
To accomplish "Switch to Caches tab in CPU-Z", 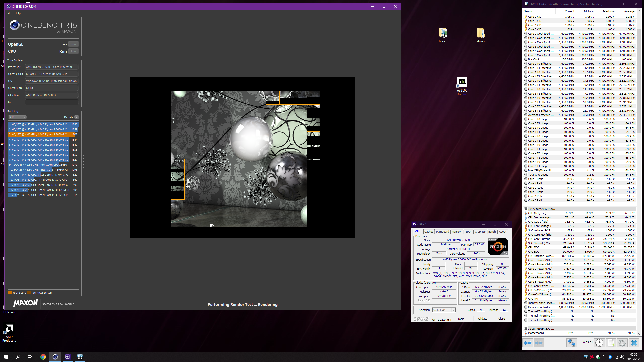I will click(x=429, y=232).
